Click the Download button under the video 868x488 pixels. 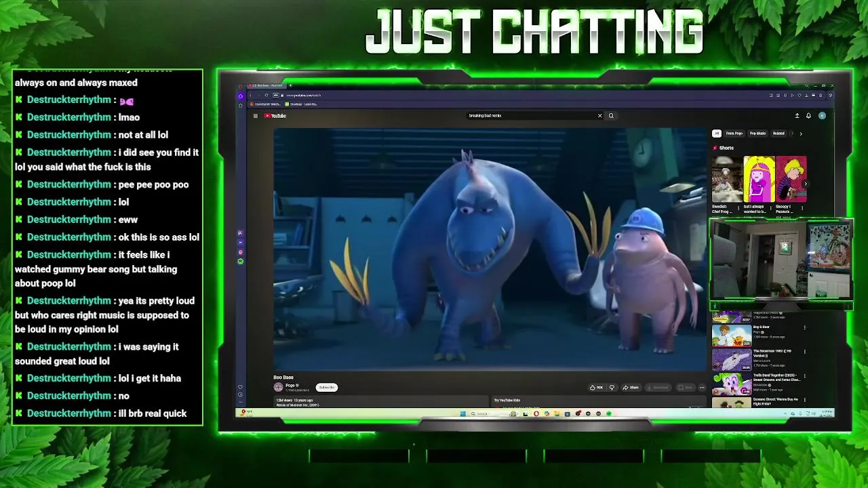click(657, 388)
